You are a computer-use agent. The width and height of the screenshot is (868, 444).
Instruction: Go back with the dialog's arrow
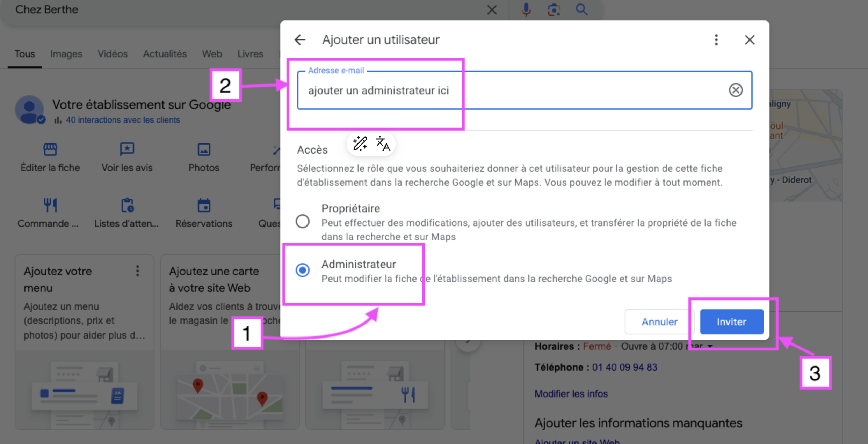(300, 40)
